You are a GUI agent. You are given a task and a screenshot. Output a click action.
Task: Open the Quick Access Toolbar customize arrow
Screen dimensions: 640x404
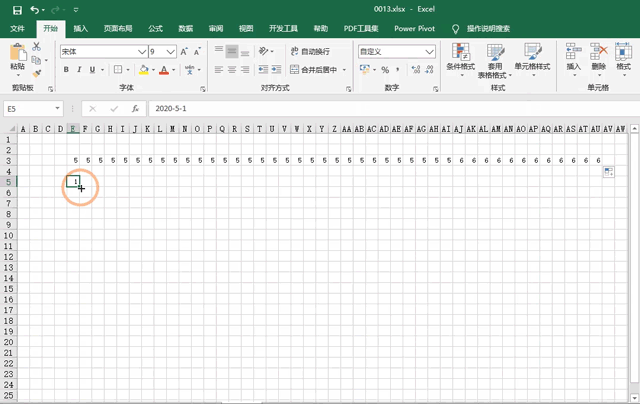point(76,10)
